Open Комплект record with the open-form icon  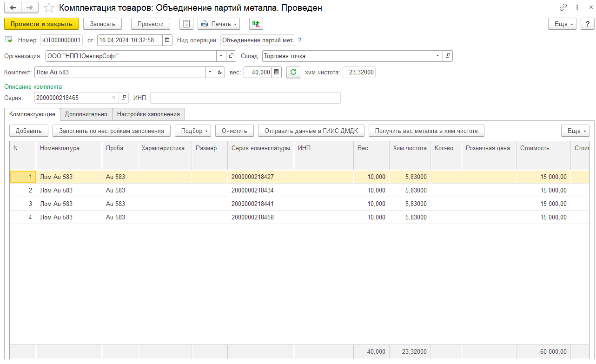tap(220, 73)
